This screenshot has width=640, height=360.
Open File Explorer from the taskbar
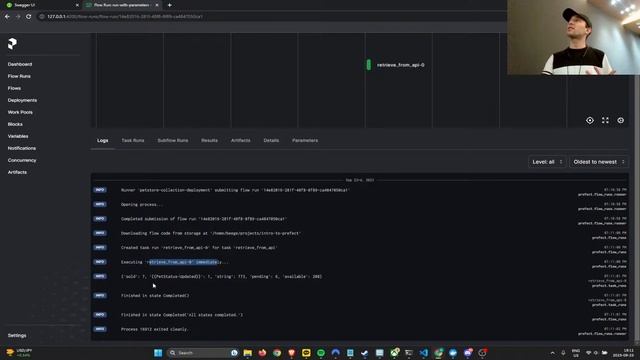tap(248, 353)
